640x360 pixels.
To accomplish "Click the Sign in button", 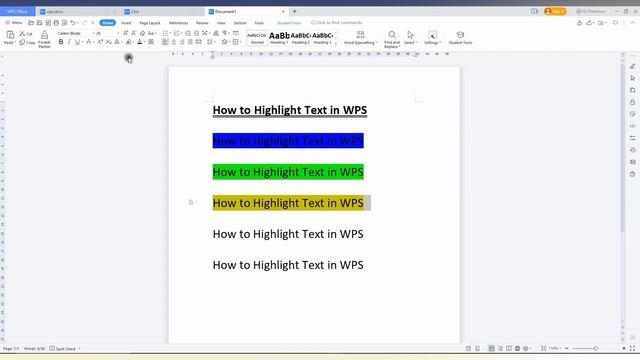I will click(x=555, y=11).
